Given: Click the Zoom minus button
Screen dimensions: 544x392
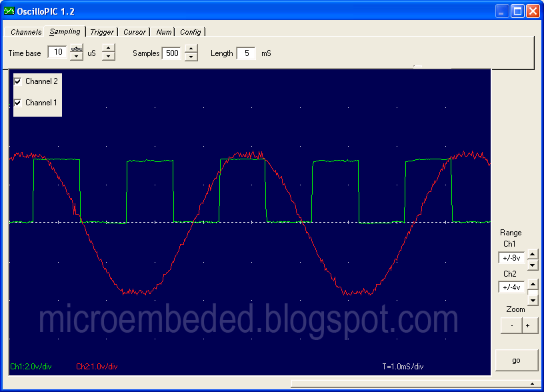Looking at the screenshot, I should point(511,325).
